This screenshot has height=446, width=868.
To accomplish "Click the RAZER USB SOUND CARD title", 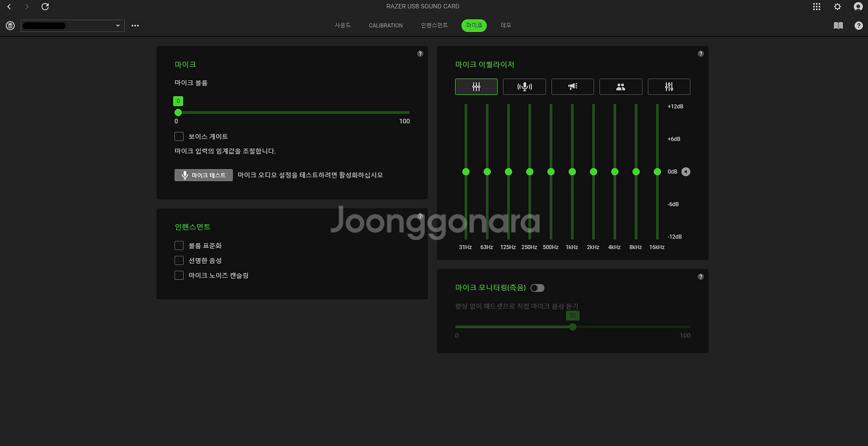I will [x=423, y=7].
